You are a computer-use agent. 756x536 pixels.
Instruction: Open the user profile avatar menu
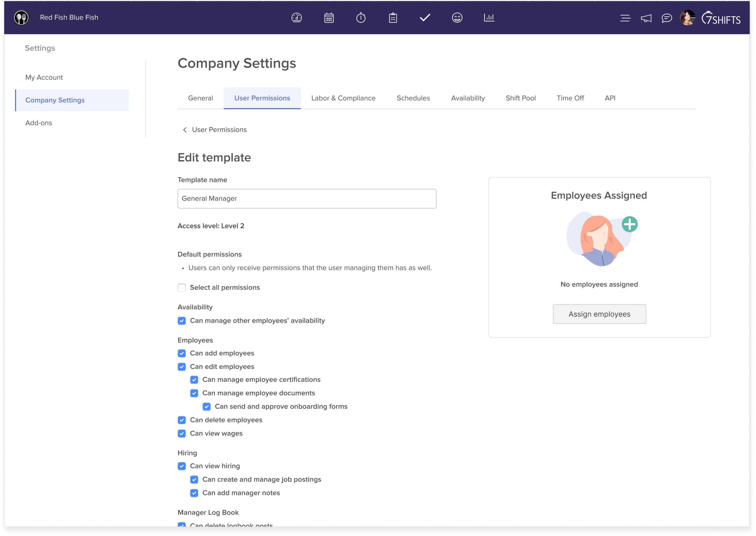point(687,18)
